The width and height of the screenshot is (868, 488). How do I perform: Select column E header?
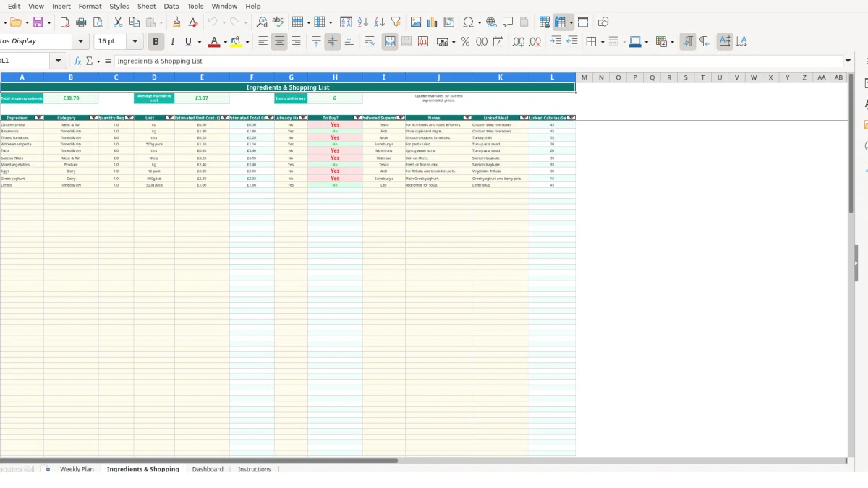pos(202,77)
